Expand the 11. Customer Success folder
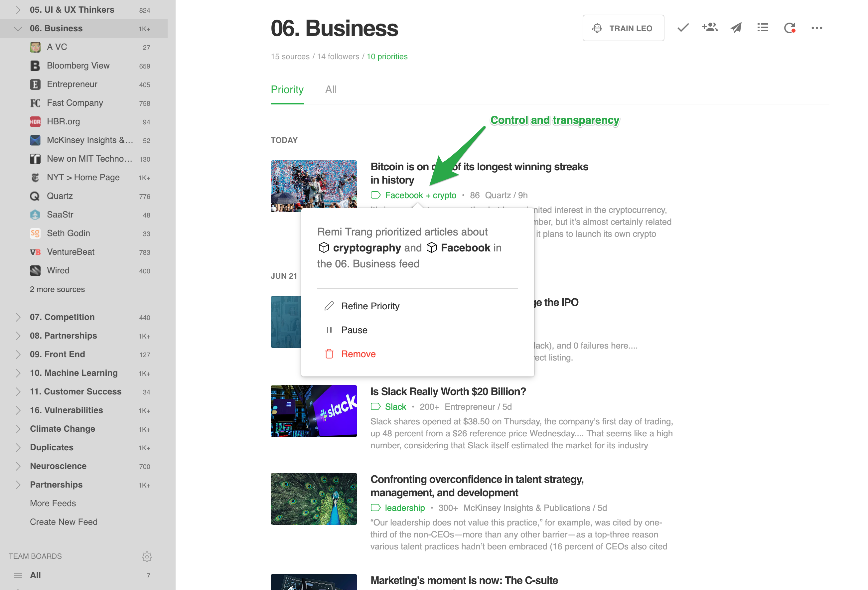 [x=18, y=392]
